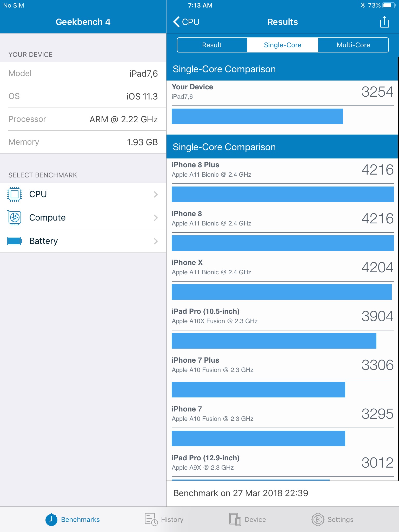Image resolution: width=399 pixels, height=532 pixels.
Task: Go back to CPU screen
Action: click(186, 22)
